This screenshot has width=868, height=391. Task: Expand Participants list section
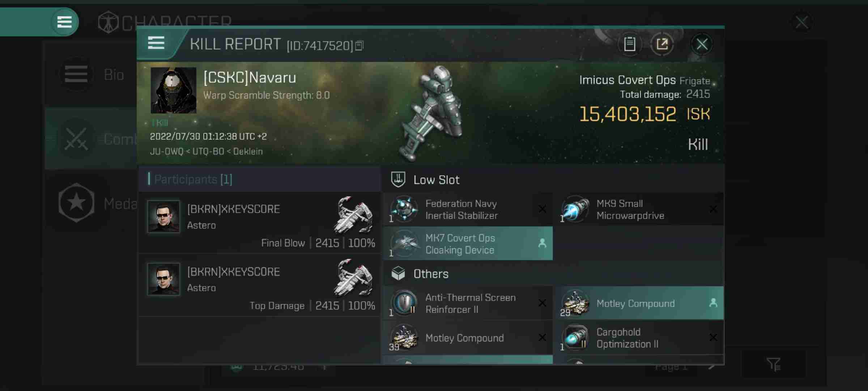pos(193,179)
